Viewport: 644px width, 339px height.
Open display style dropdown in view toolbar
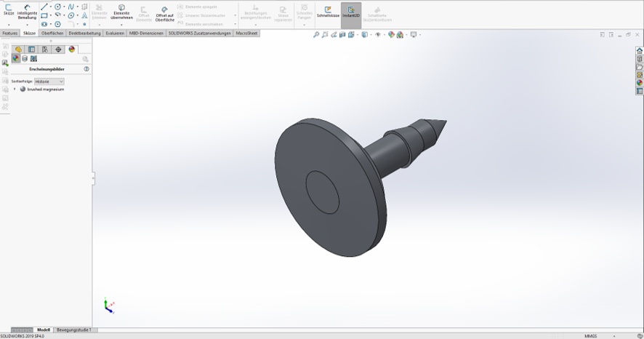(371, 35)
